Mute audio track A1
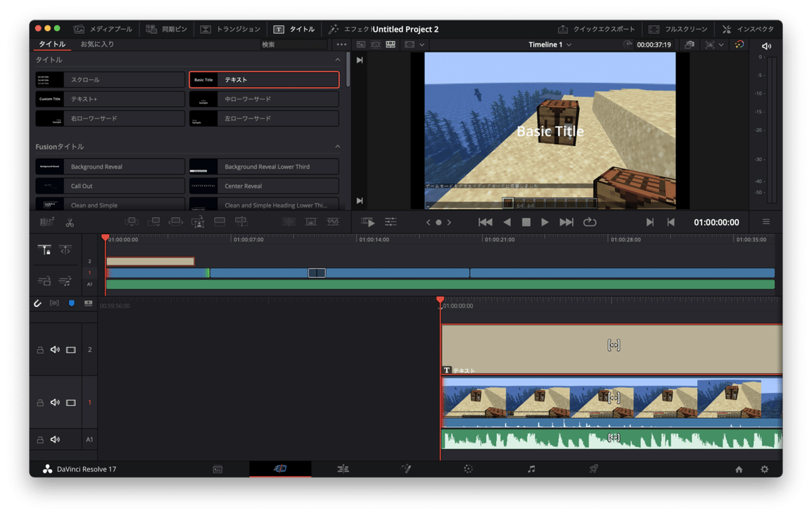The image size is (812, 516). [x=55, y=440]
